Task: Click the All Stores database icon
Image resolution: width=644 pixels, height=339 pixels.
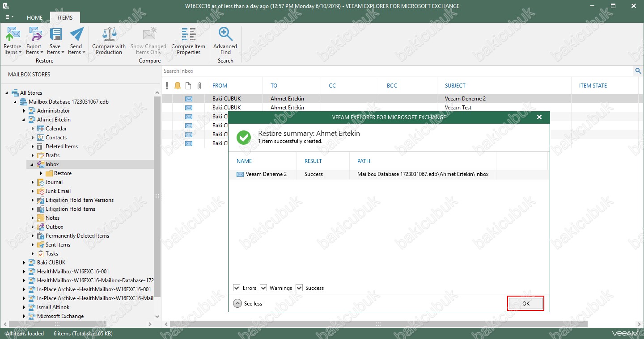Action: pyautogui.click(x=15, y=93)
